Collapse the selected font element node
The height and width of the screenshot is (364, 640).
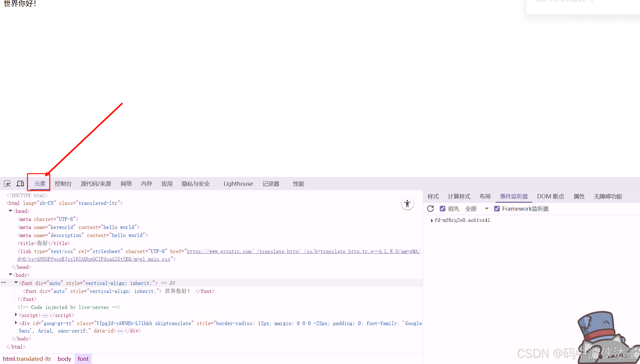tap(16, 282)
